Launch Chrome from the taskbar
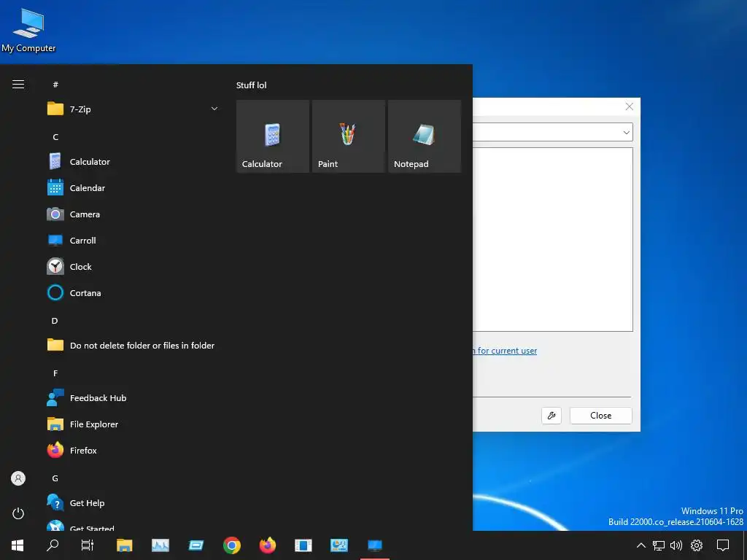Viewport: 747px width, 560px height. pos(231,545)
